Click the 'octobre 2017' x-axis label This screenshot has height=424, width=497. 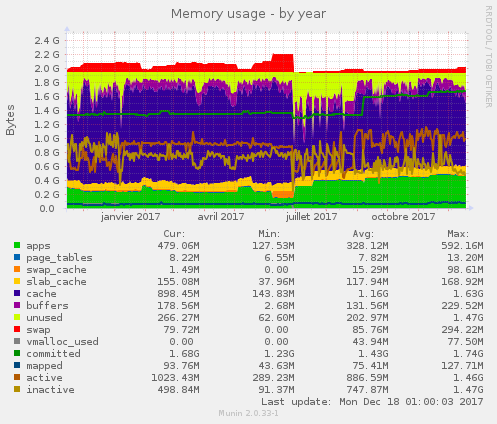403,217
